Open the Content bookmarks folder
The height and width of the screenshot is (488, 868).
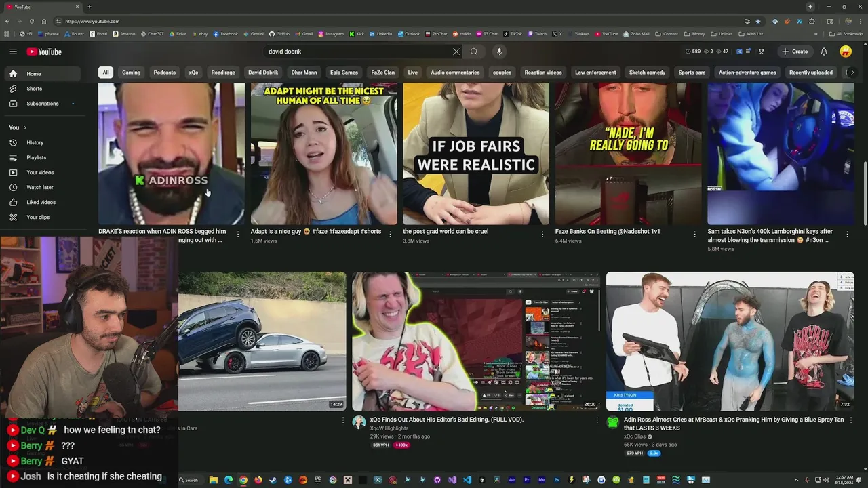[x=666, y=34]
